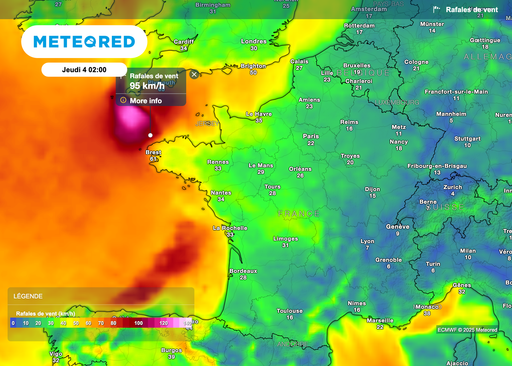Click the info circle icon beside More info
Screen dimensions: 512x366
(x=123, y=100)
